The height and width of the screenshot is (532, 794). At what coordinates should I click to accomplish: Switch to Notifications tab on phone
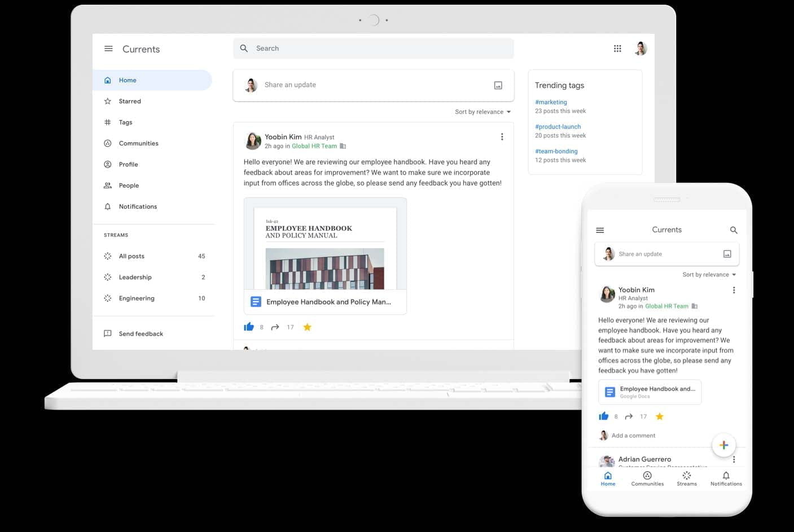(x=726, y=479)
